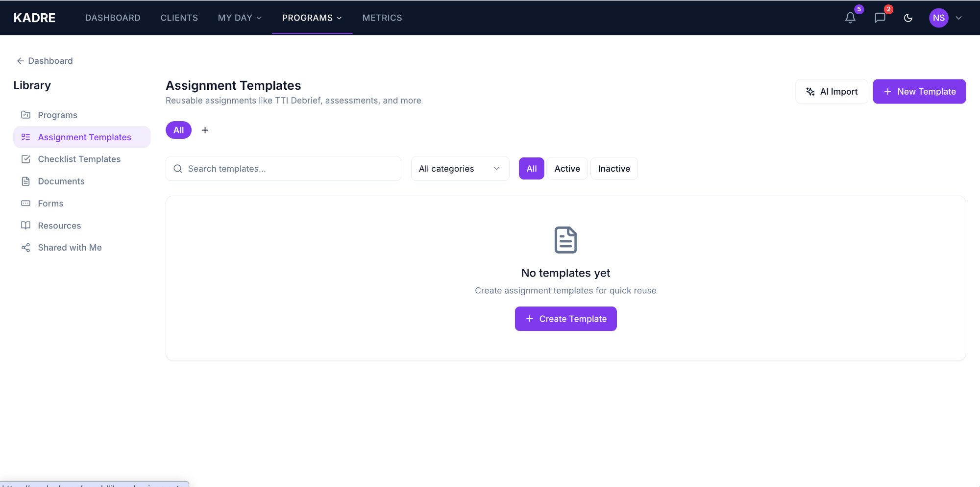Switch to the Active templates filter
The image size is (980, 487).
pos(567,168)
